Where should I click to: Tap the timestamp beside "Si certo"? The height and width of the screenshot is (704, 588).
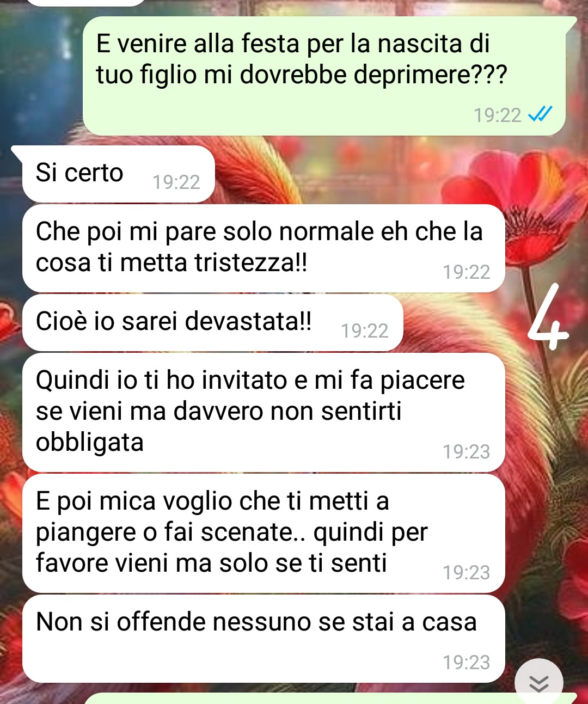coord(176,182)
